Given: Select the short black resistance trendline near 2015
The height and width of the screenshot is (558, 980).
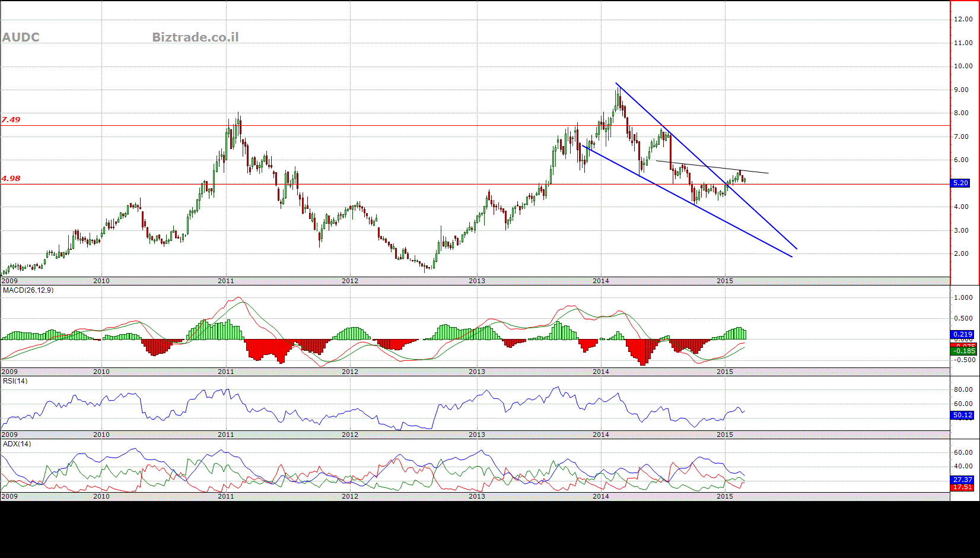Looking at the screenshot, I should point(712,167).
